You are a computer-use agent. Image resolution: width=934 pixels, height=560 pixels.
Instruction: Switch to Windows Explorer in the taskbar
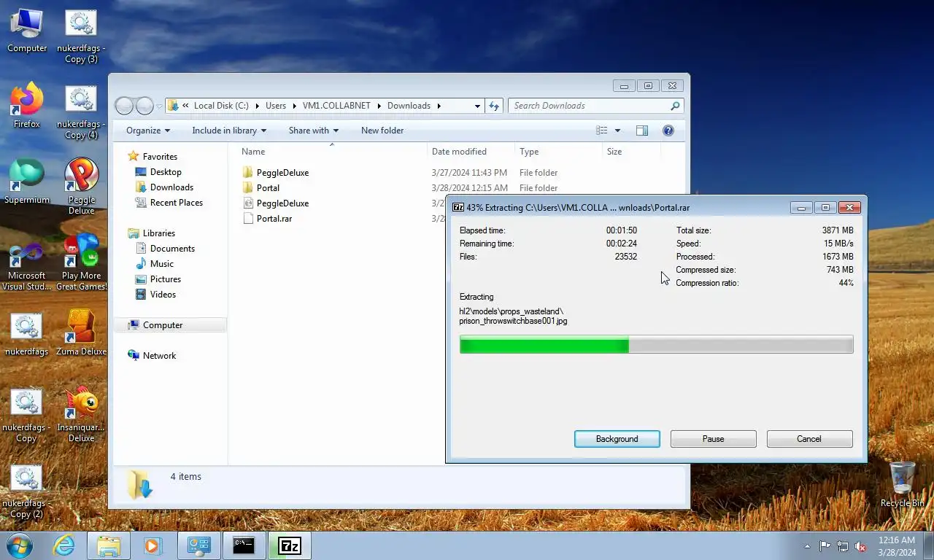click(109, 545)
